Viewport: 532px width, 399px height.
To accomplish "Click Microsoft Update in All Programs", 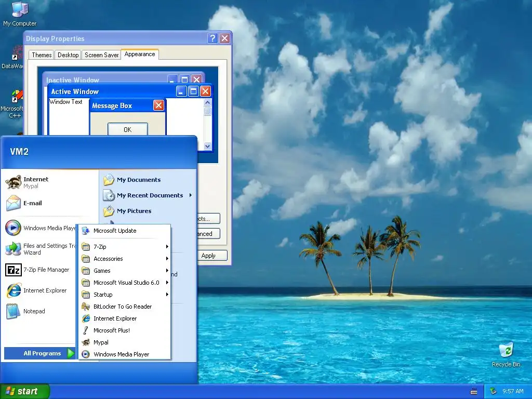I will click(x=125, y=231).
